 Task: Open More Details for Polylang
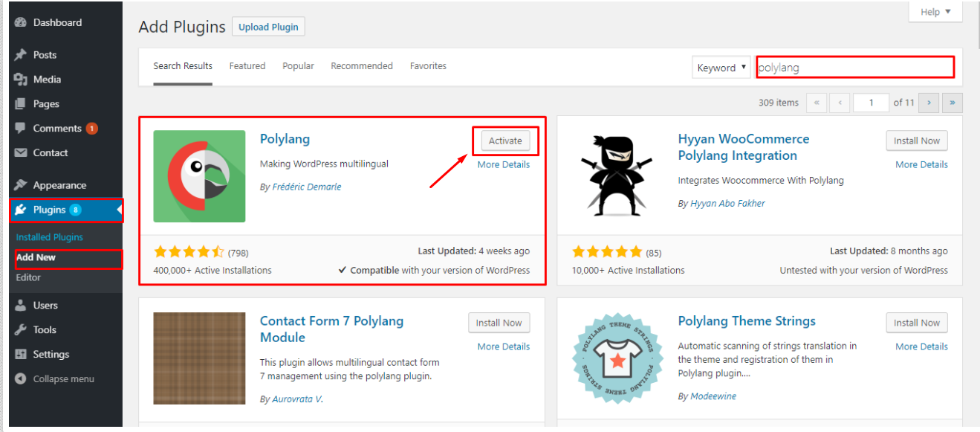(504, 164)
